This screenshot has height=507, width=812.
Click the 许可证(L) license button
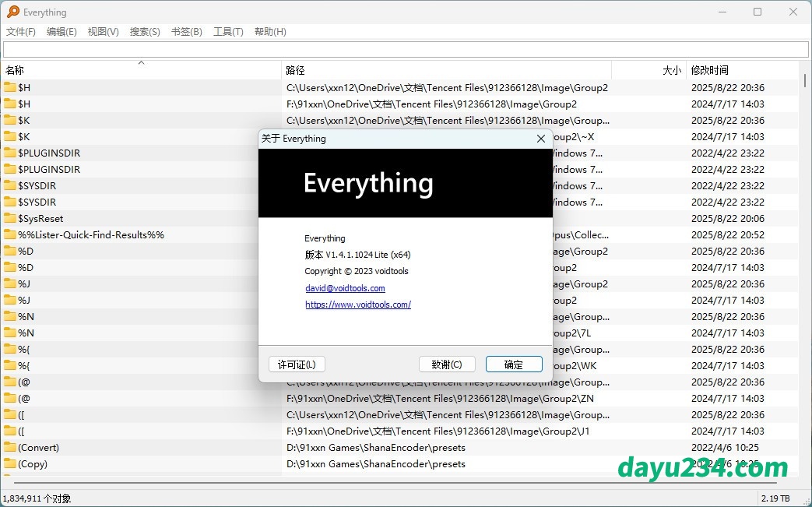click(297, 364)
